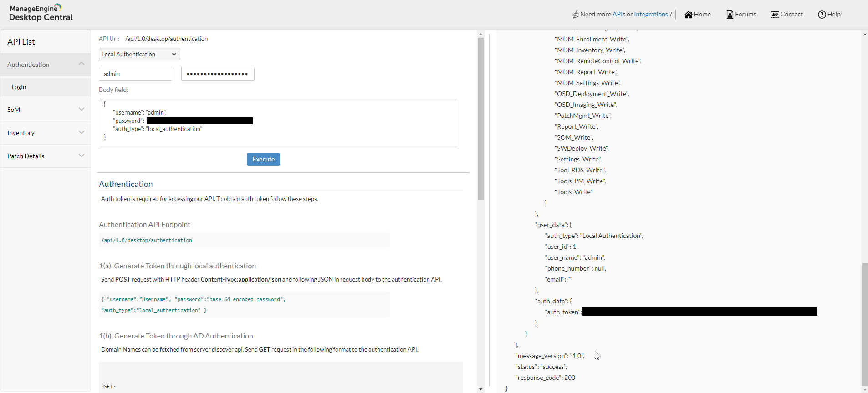Image resolution: width=868 pixels, height=393 pixels.
Task: Click the API Uri path text
Action: [x=166, y=39]
